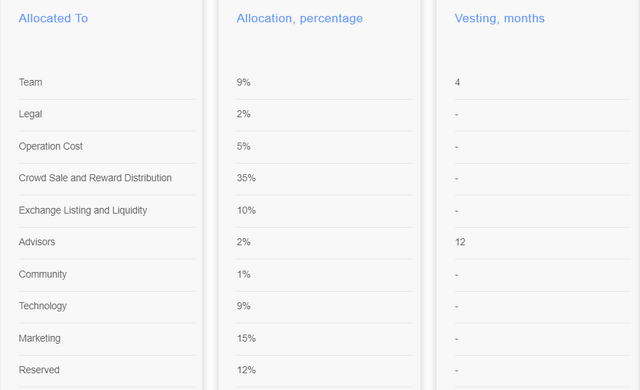
Task: Click the 12% Reserved allocation value
Action: pyautogui.click(x=246, y=370)
